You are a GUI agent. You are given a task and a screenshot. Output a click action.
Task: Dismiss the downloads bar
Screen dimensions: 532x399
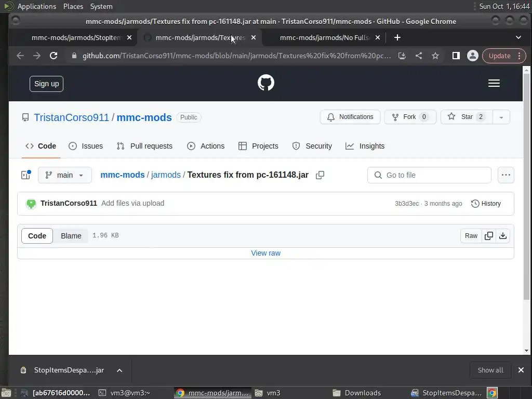click(x=521, y=370)
